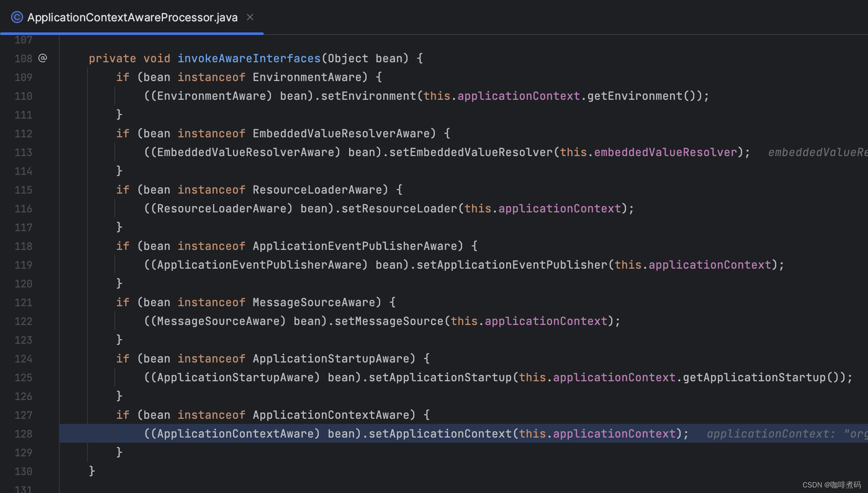
Task: Click the closing brace on line 130
Action: click(x=92, y=471)
